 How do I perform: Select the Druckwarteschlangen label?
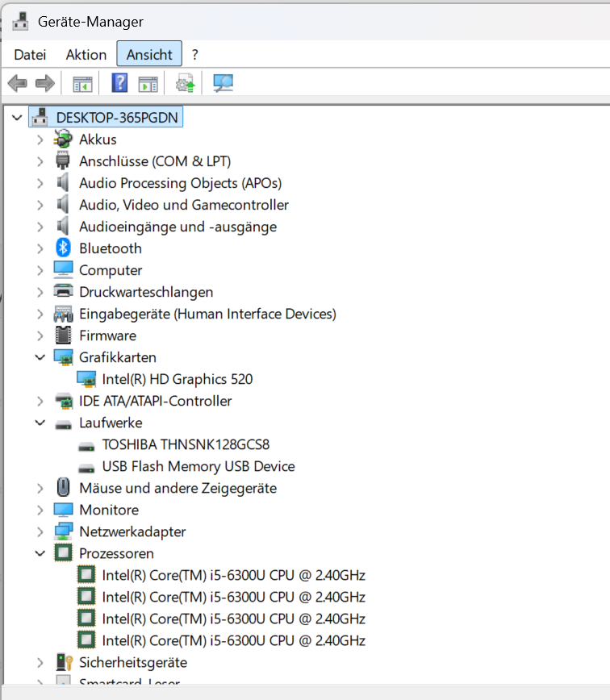[x=146, y=292]
